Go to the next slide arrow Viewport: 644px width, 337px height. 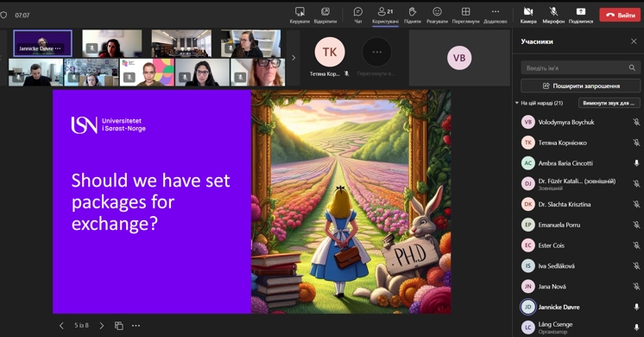(x=102, y=326)
